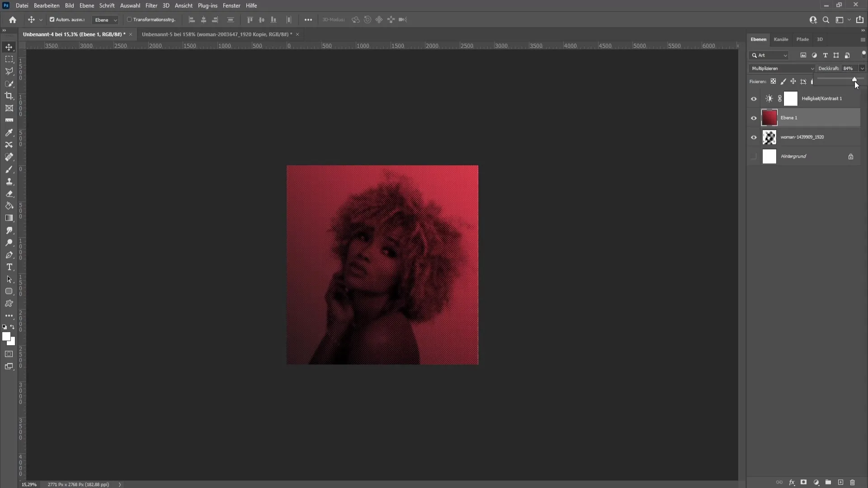868x488 pixels.
Task: Switch to the Kanäle tab
Action: pyautogui.click(x=781, y=39)
